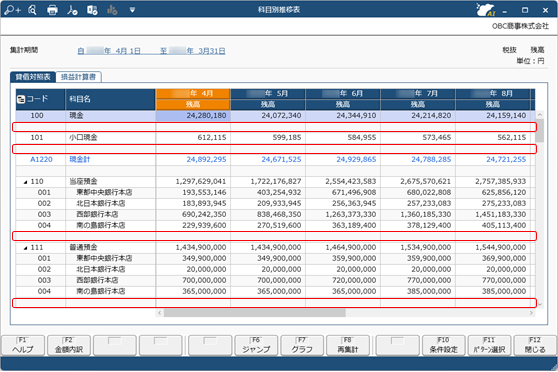
Task: Click the printer icon
Action: (52, 10)
